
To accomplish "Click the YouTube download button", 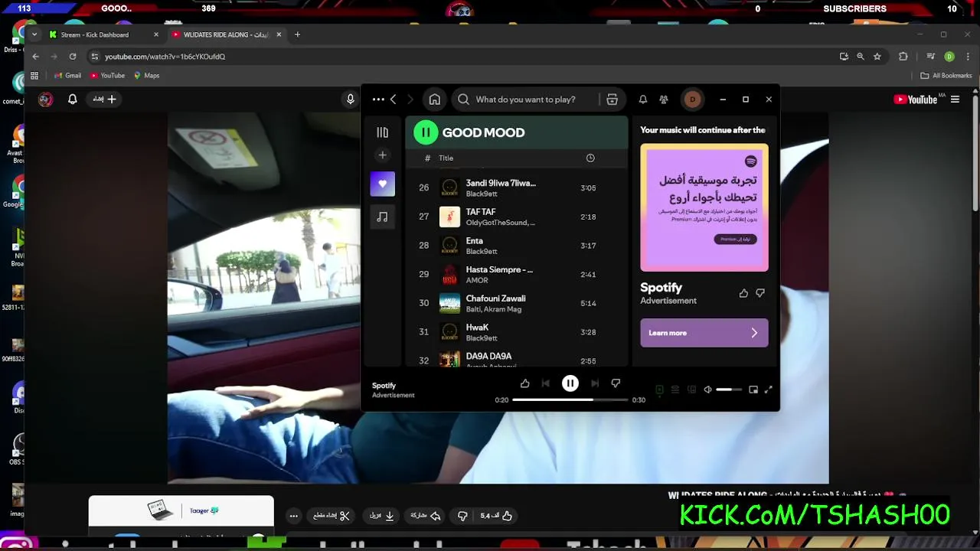I will point(382,516).
